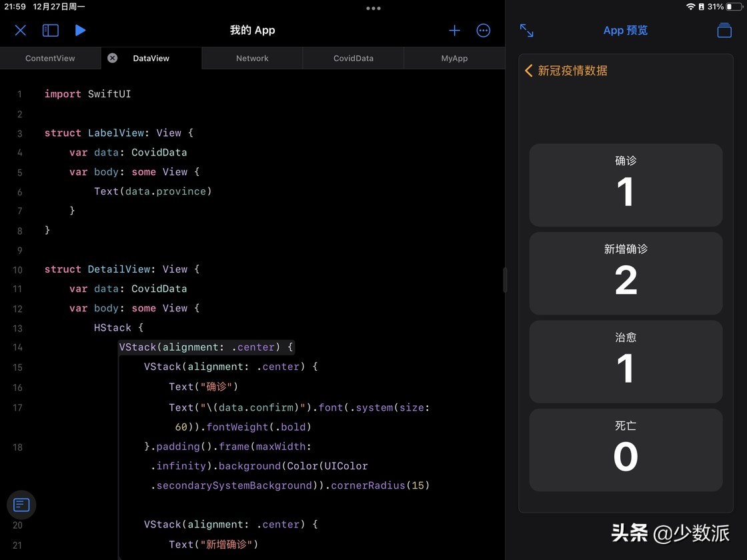Add a new file with the plus icon
Image resolution: width=747 pixels, height=560 pixels.
click(x=454, y=31)
